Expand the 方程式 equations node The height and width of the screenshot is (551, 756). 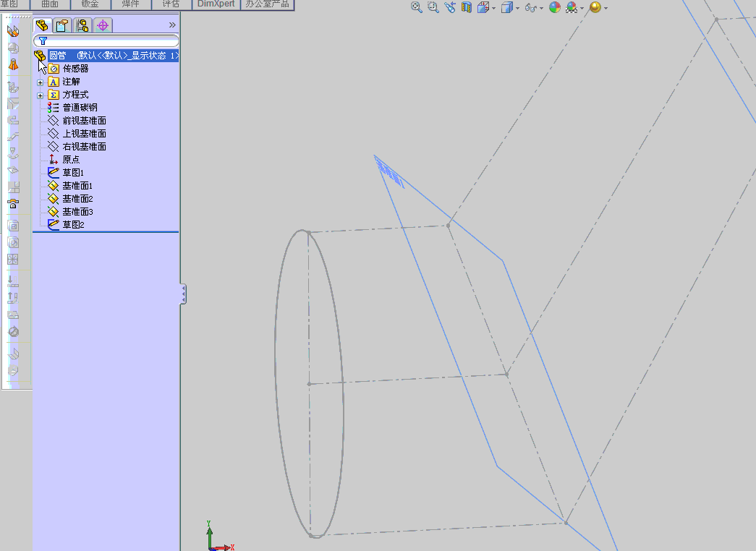pos(41,94)
